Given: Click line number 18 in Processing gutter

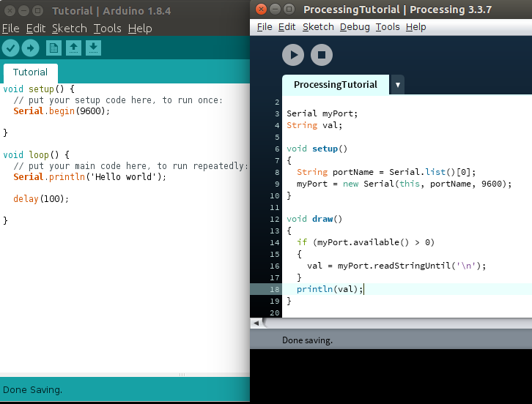Looking at the screenshot, I should (275, 289).
